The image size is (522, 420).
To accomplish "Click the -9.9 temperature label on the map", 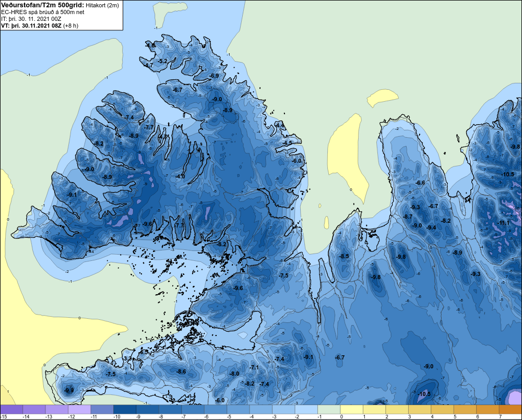I will click(x=69, y=390).
